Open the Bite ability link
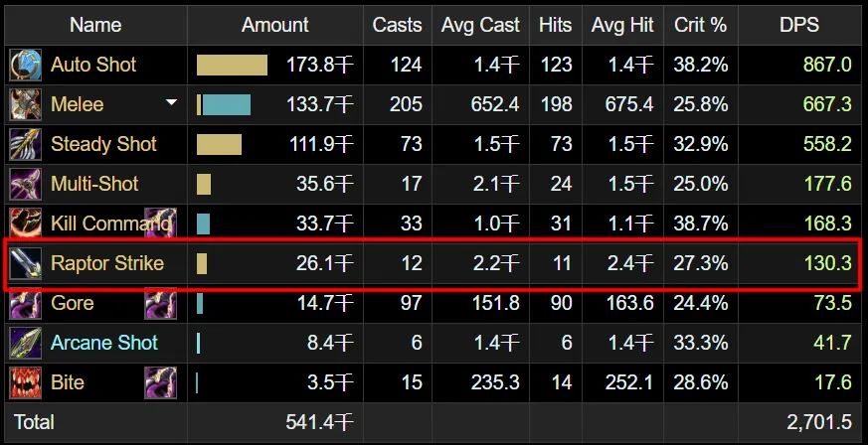This screenshot has height=445, width=868. [68, 382]
